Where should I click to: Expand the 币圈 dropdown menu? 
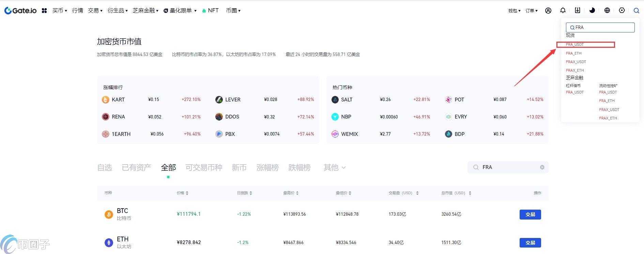click(x=233, y=11)
